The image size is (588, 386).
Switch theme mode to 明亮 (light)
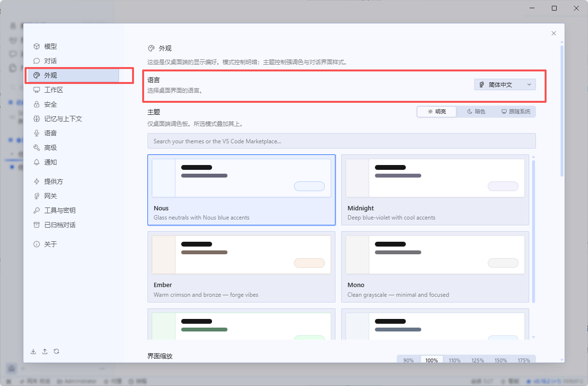pyautogui.click(x=437, y=111)
